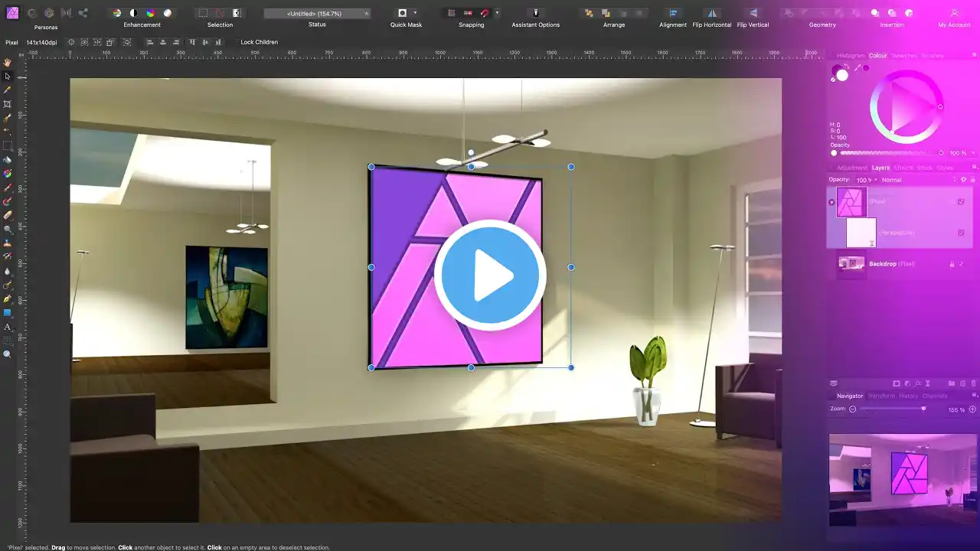This screenshot has width=980, height=551.
Task: Select the Crop tool
Action: pos(8,104)
